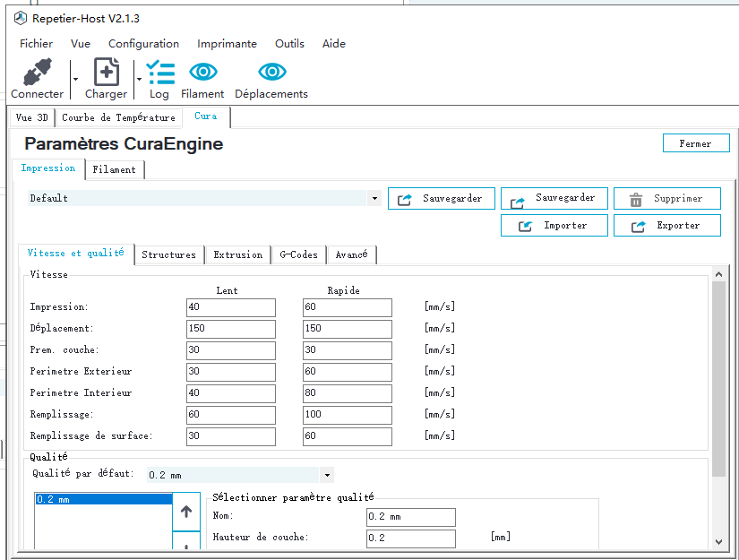739x560 pixels.
Task: Click the Connecter plug icon
Action: pyautogui.click(x=38, y=72)
